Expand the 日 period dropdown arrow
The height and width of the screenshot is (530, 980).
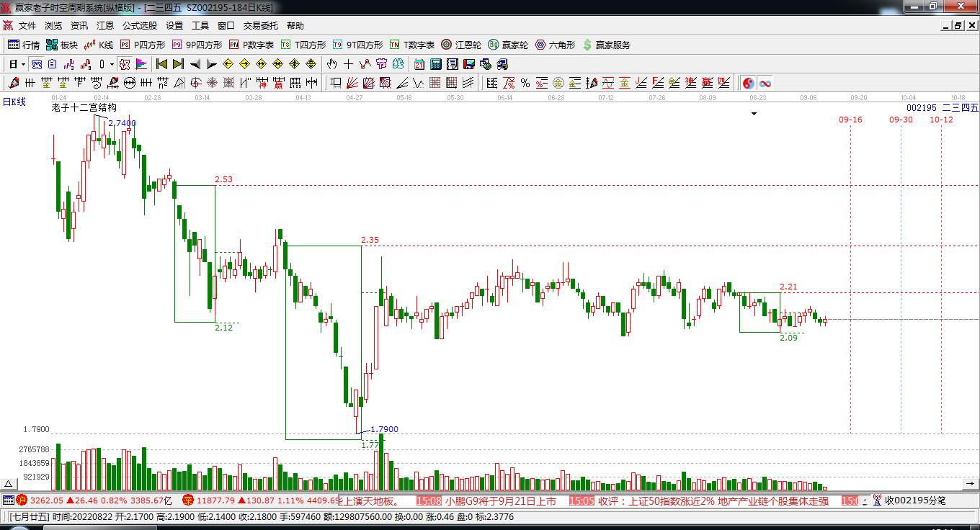[23, 64]
